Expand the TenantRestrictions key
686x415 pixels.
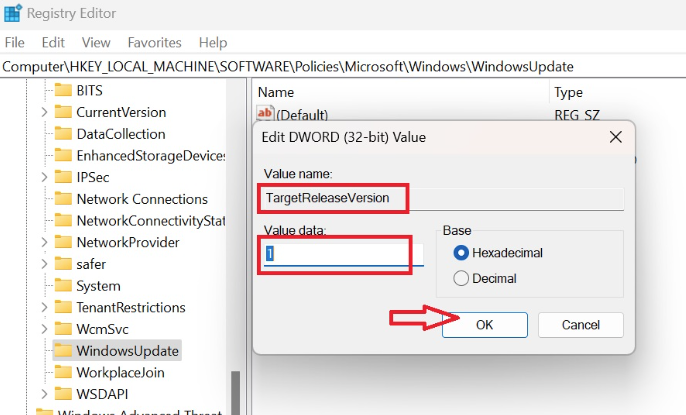click(44, 307)
